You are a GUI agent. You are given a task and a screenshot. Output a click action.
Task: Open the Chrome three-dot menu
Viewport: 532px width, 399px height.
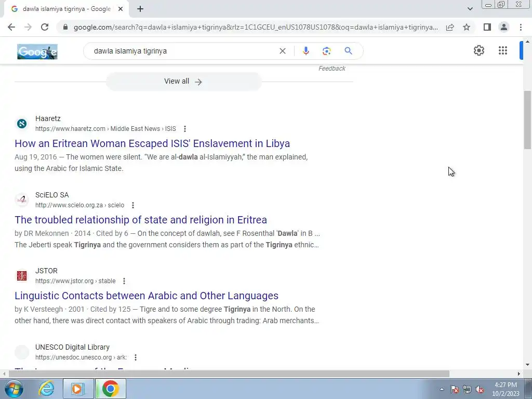[521, 27]
